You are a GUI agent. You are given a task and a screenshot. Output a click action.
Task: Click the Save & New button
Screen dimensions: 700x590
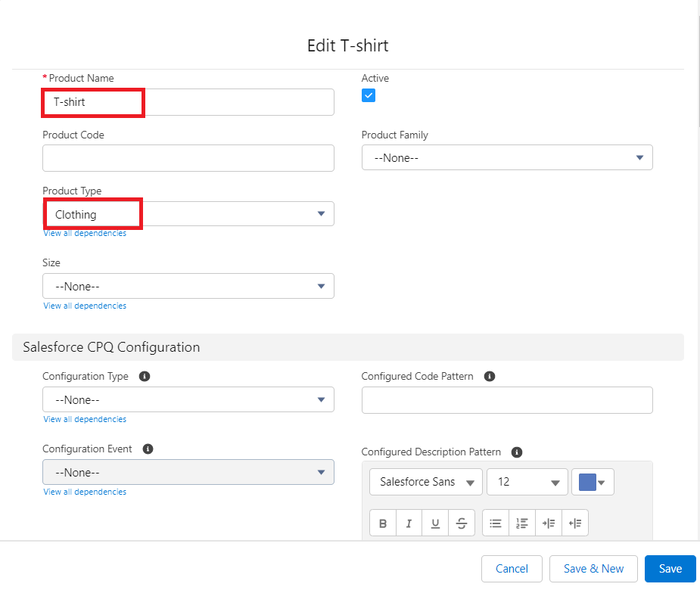[593, 569]
